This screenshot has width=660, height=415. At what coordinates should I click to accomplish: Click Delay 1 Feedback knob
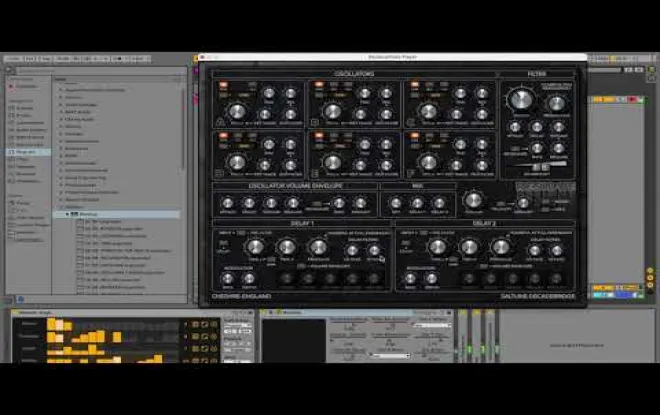318,247
